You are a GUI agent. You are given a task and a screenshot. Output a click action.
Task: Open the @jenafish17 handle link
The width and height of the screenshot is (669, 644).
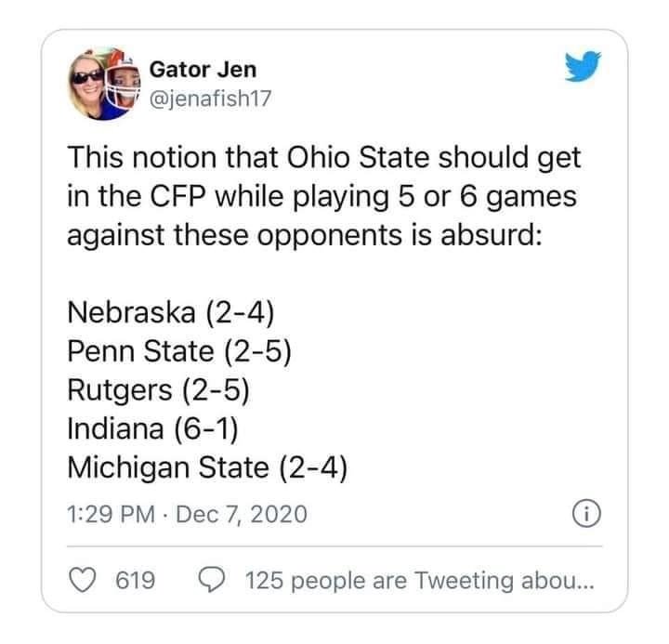coord(210,99)
